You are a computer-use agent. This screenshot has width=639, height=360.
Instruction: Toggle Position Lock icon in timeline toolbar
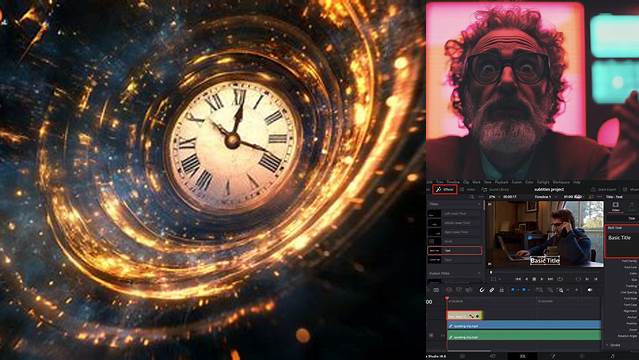[x=502, y=290]
